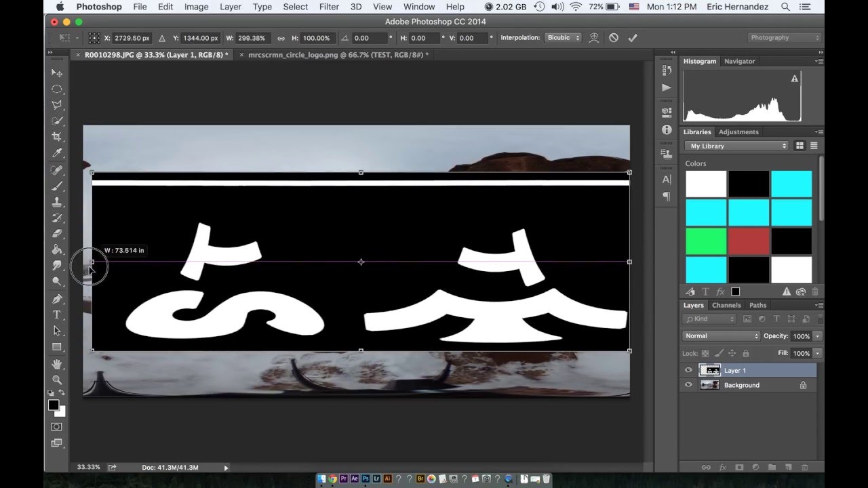
Task: Commit the transform with the checkmark
Action: [633, 38]
